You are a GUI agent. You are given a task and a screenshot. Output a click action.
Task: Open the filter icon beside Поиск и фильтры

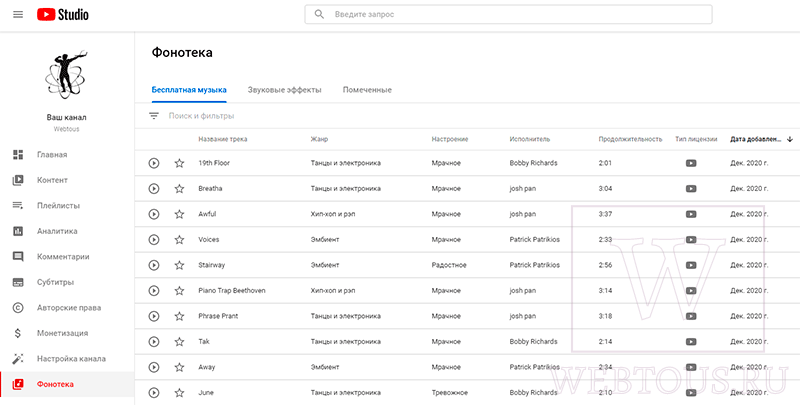pyautogui.click(x=154, y=116)
